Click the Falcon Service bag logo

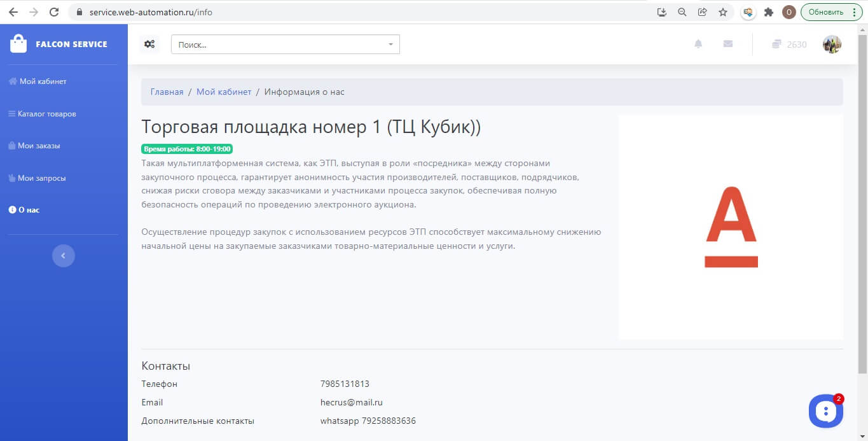tap(18, 44)
